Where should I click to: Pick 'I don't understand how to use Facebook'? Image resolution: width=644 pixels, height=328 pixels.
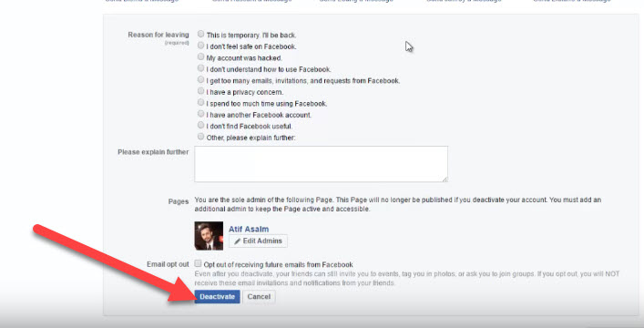pos(200,67)
